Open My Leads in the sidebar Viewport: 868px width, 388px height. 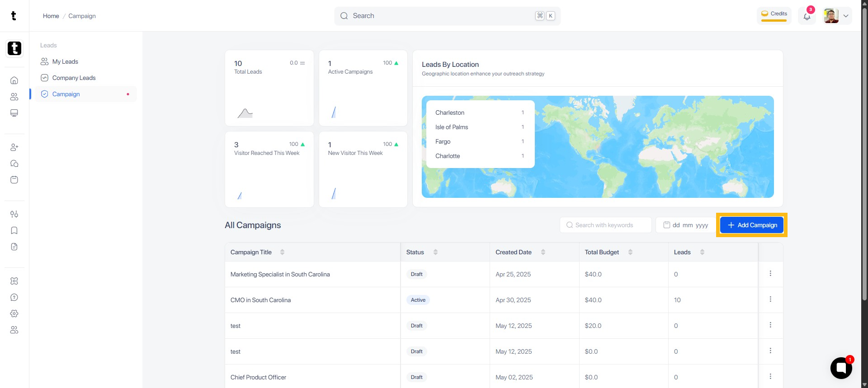(86, 61)
